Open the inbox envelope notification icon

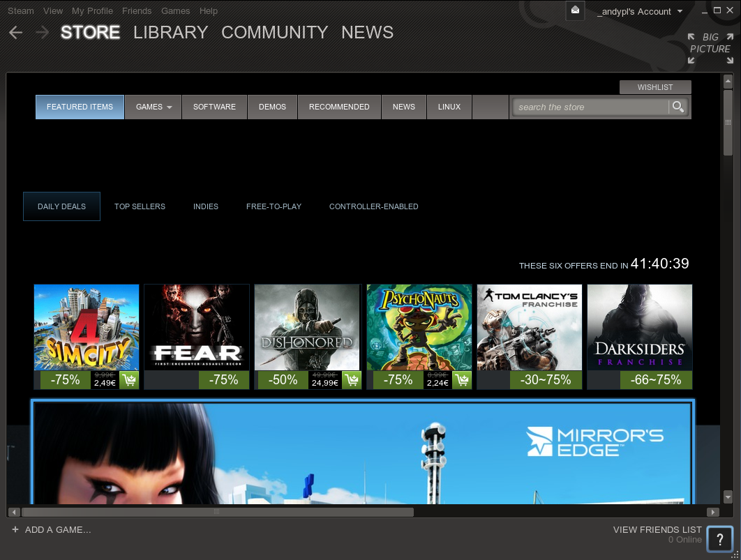[575, 10]
